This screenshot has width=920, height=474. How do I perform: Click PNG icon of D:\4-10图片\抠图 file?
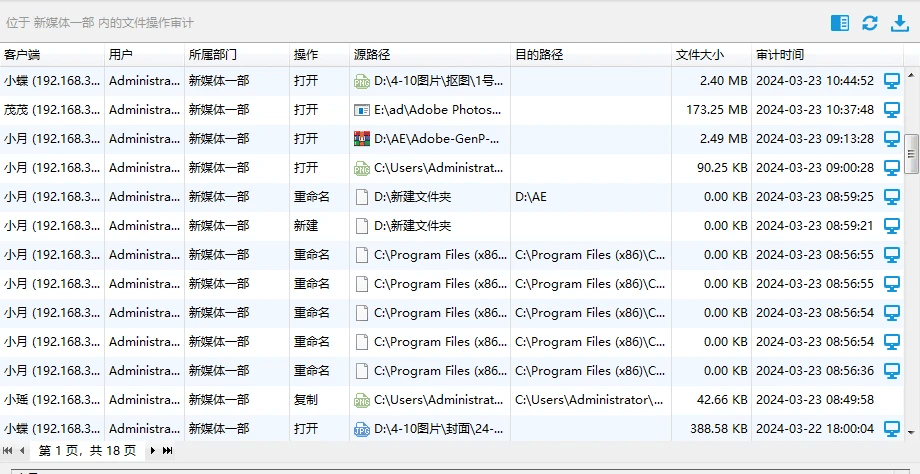click(362, 82)
